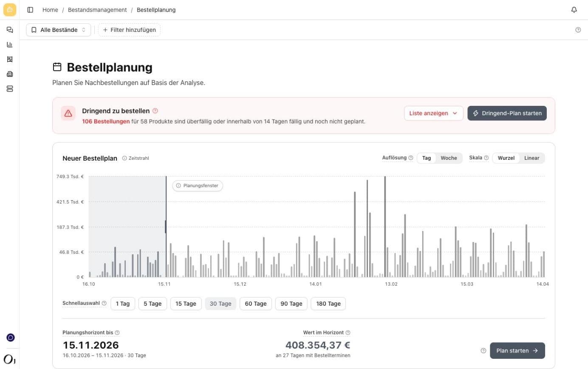Click the tallest chart bar near 13.02
The height and width of the screenshot is (369, 588).
[x=385, y=227]
